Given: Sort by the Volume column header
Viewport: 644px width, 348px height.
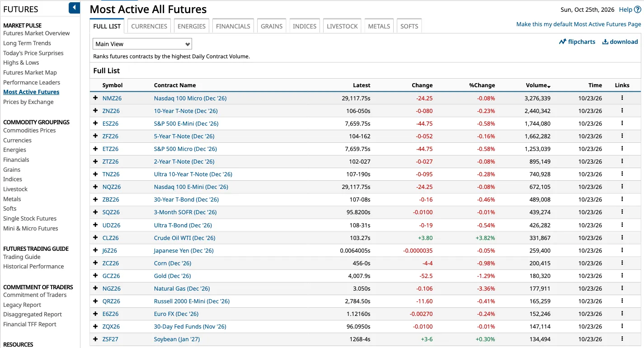Looking at the screenshot, I should tap(538, 85).
